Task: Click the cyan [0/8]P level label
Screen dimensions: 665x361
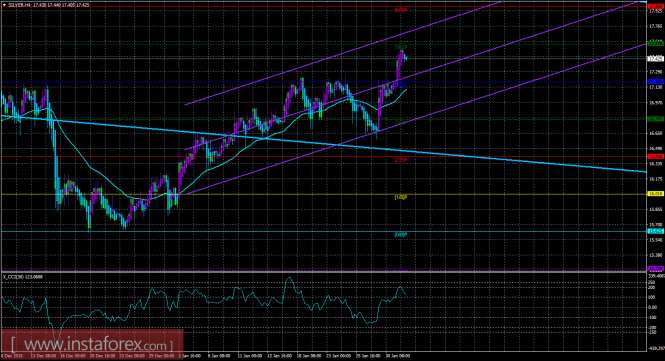Action: tap(401, 235)
